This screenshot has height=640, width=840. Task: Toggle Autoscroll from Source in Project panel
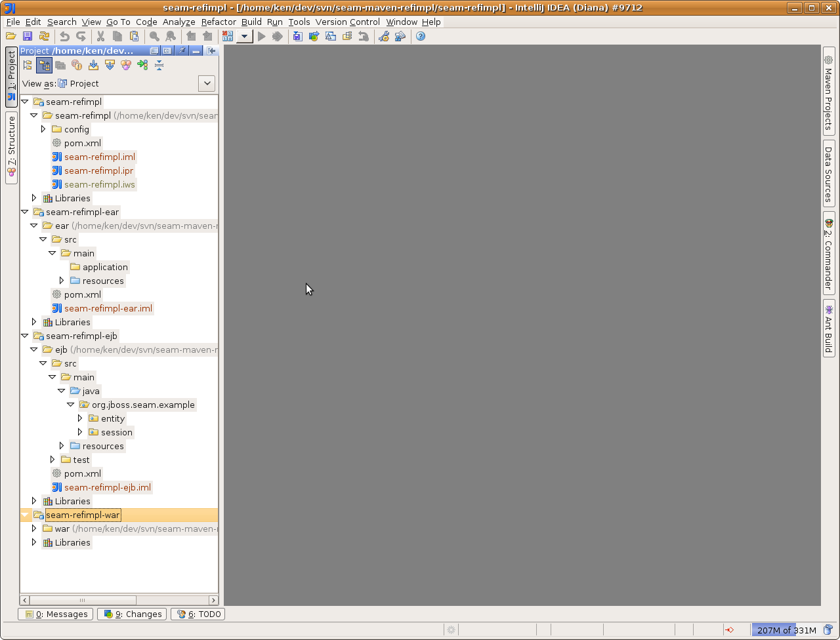coord(110,65)
